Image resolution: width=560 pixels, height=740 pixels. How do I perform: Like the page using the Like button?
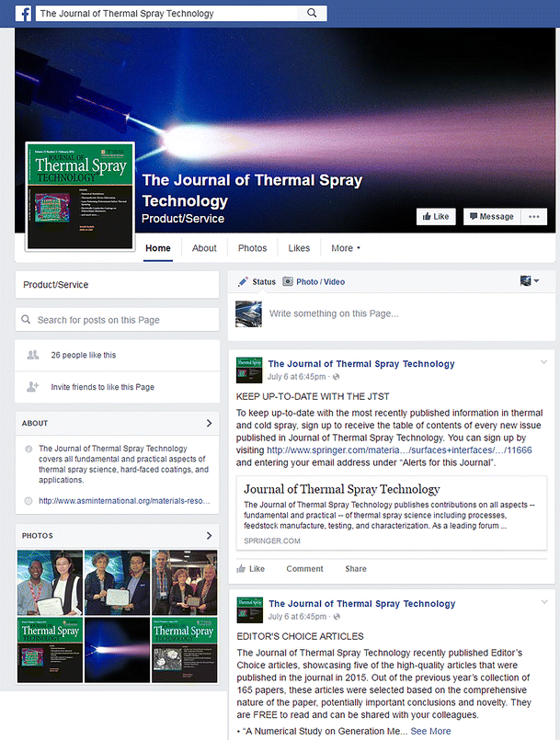pos(436,217)
